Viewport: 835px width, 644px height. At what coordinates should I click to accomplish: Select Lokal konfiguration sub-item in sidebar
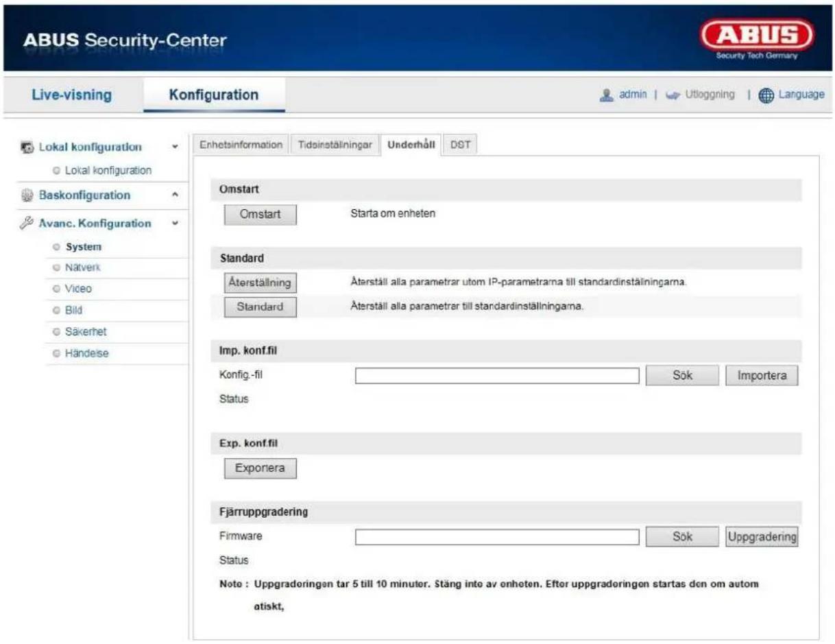(108, 169)
